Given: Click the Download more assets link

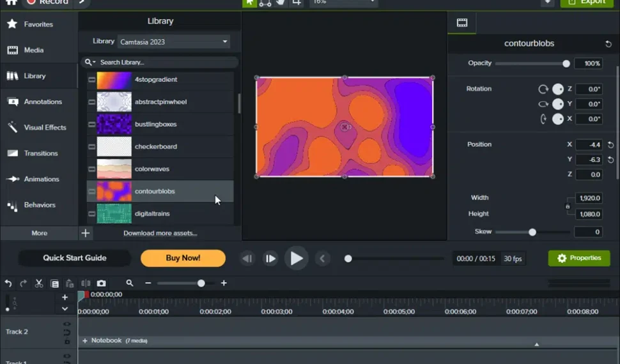Looking at the screenshot, I should click(x=160, y=233).
